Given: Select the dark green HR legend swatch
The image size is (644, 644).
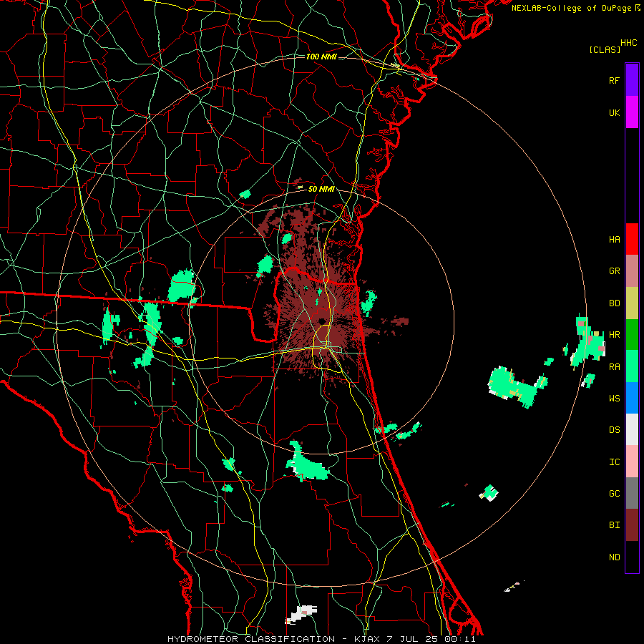Looking at the screenshot, I should [x=632, y=334].
